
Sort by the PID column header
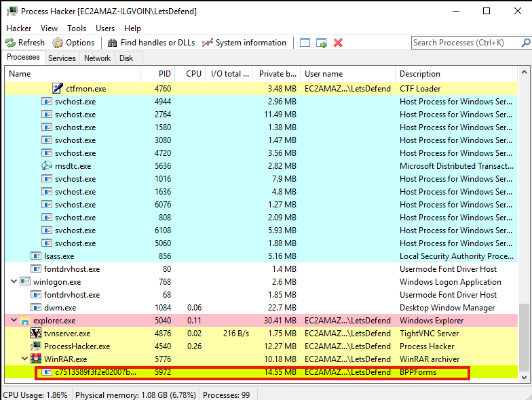pos(157,74)
